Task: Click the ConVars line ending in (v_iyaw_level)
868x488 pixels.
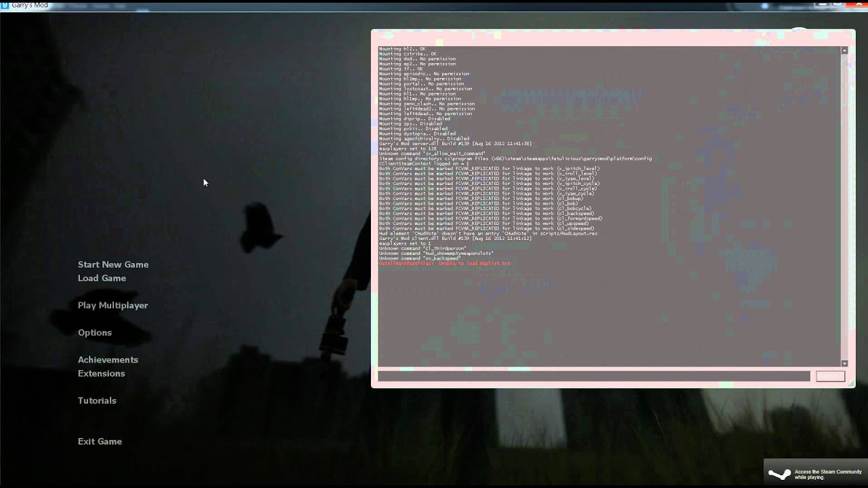Action: (x=486, y=178)
